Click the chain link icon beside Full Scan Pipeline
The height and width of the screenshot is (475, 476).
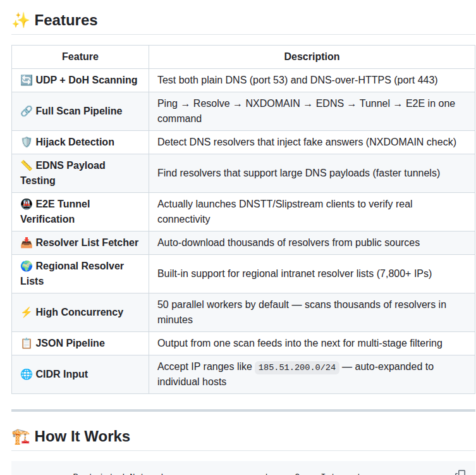27,111
